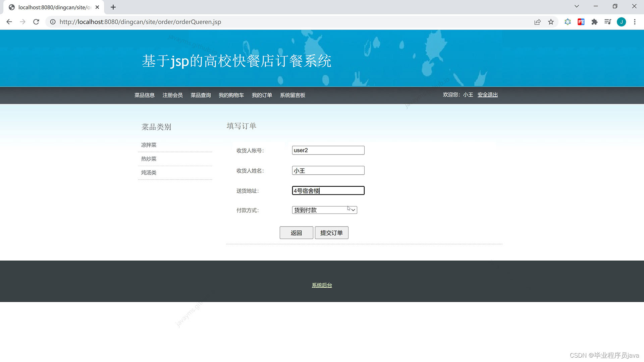The height and width of the screenshot is (362, 644).
Task: Click the 收货人姓名 input field
Action: point(328,171)
